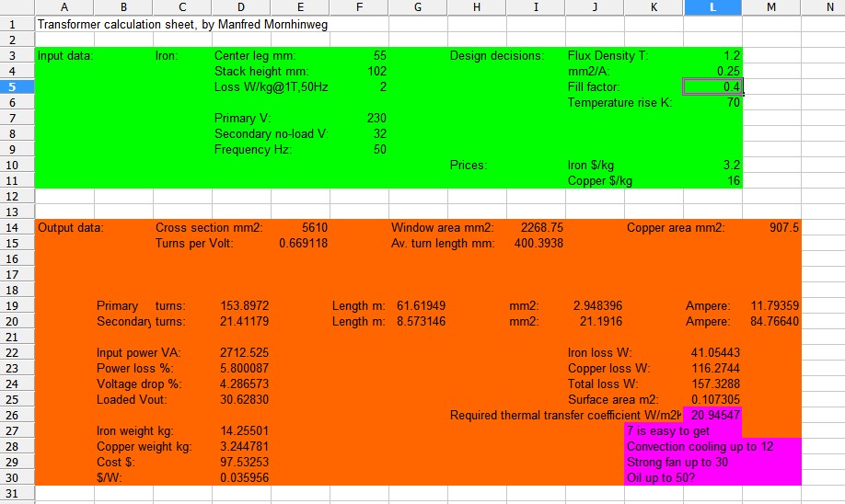Select column D header
Viewport: 845px width, 504px height.
241,7
